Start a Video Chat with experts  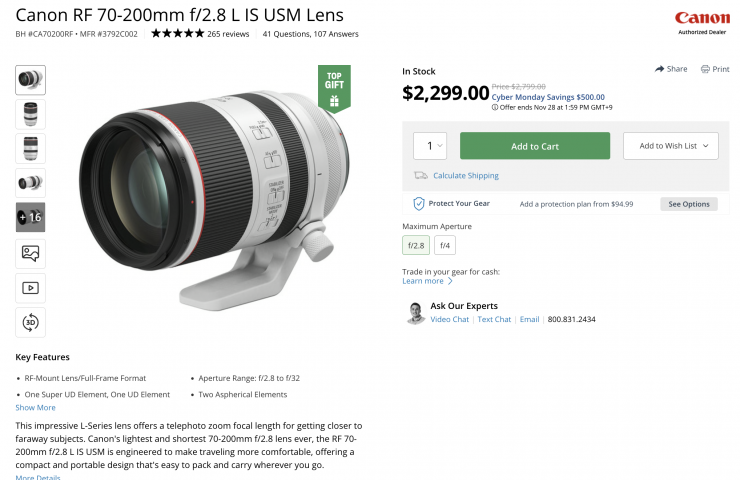(x=449, y=320)
